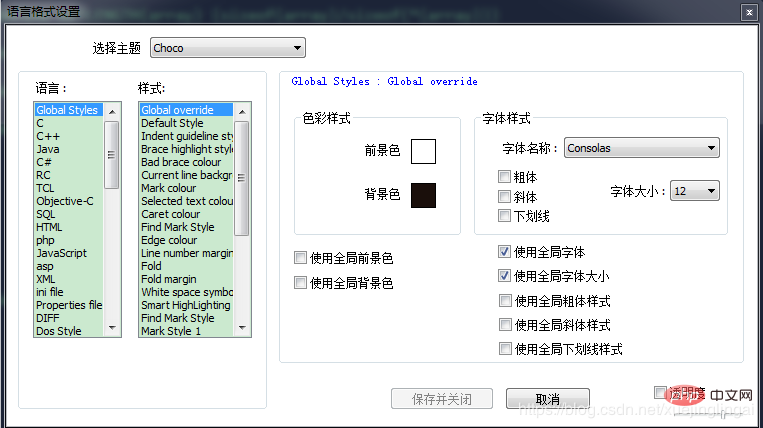Image resolution: width=763 pixels, height=428 pixels.
Task: Select Default Style in style list
Action: pyautogui.click(x=186, y=123)
